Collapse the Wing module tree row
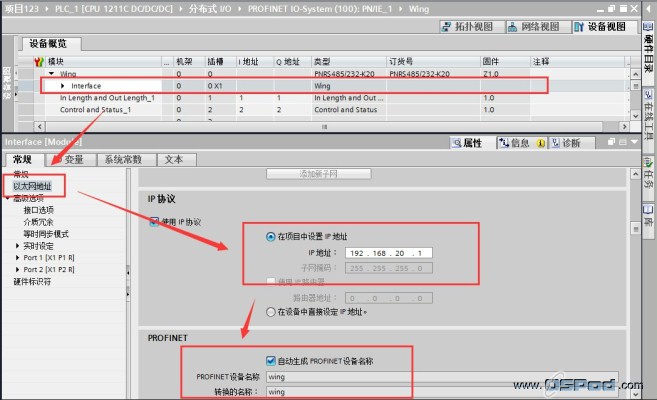Screen dimensions: 657x400 [52, 74]
